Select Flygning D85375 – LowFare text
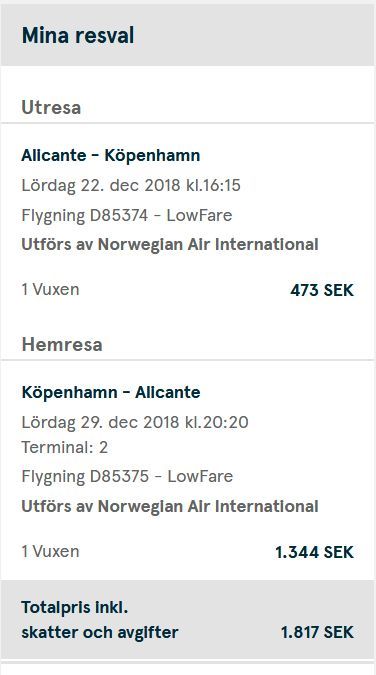Screen dimensions: 376x675 pyautogui.click(x=127, y=476)
